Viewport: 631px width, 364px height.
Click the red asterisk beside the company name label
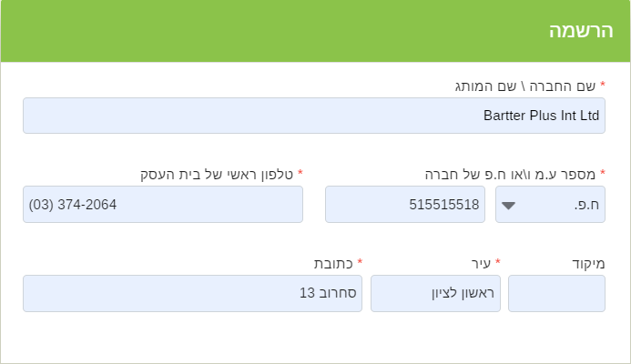602,85
